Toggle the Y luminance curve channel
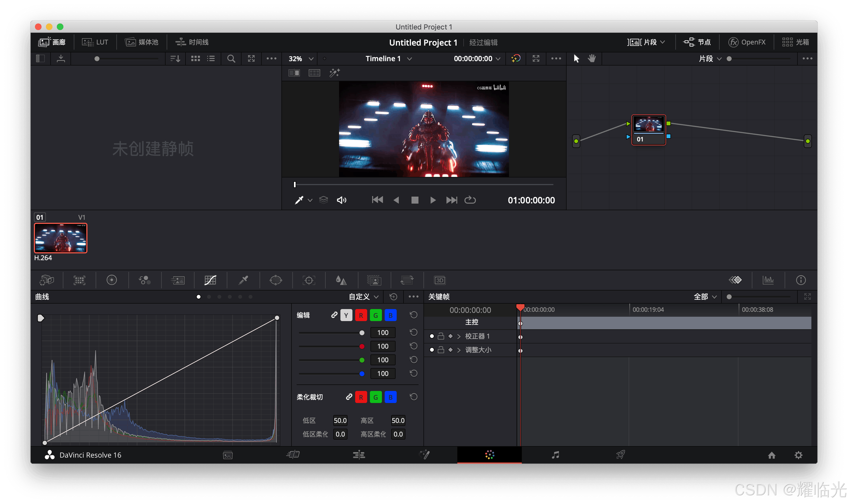 click(x=346, y=315)
